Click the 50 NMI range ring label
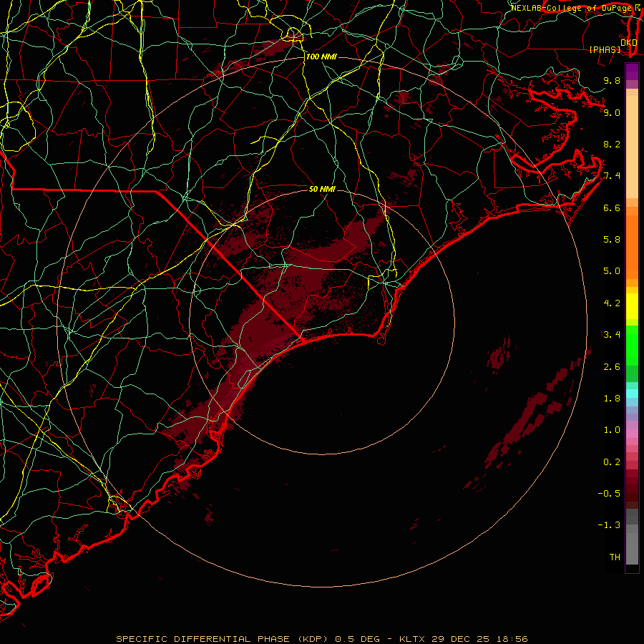Screen dimensions: 644x644 (323, 189)
